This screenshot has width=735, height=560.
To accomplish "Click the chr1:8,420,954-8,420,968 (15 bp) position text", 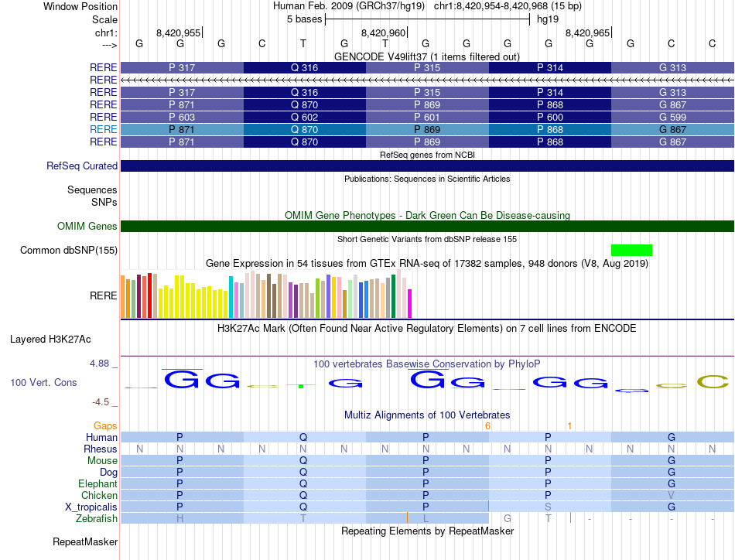I will point(508,6).
